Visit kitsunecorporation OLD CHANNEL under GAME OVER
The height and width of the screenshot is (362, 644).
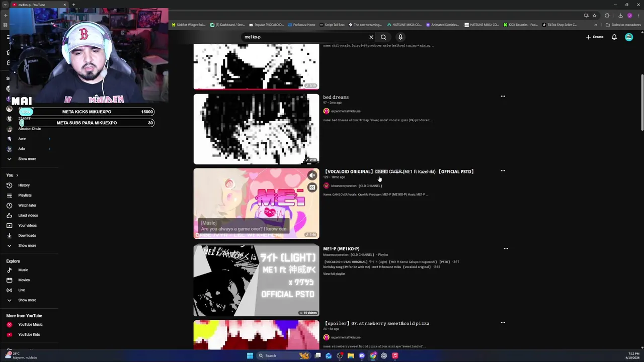click(356, 186)
